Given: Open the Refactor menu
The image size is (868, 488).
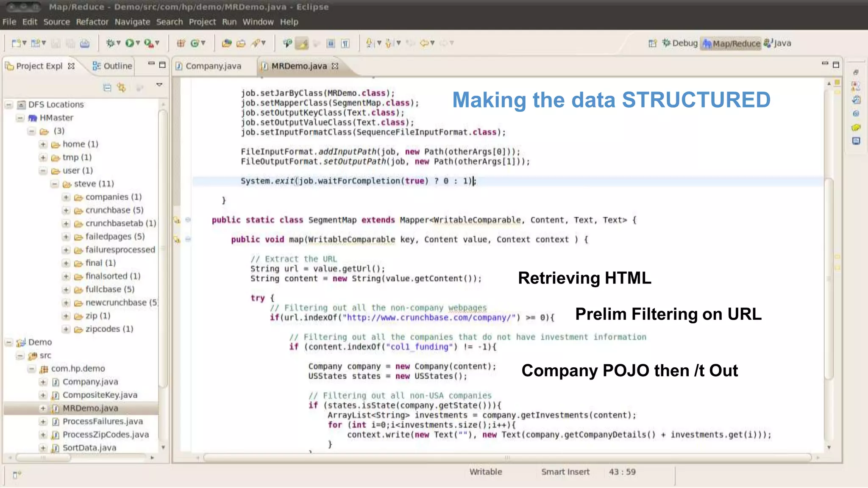Looking at the screenshot, I should tap(92, 22).
